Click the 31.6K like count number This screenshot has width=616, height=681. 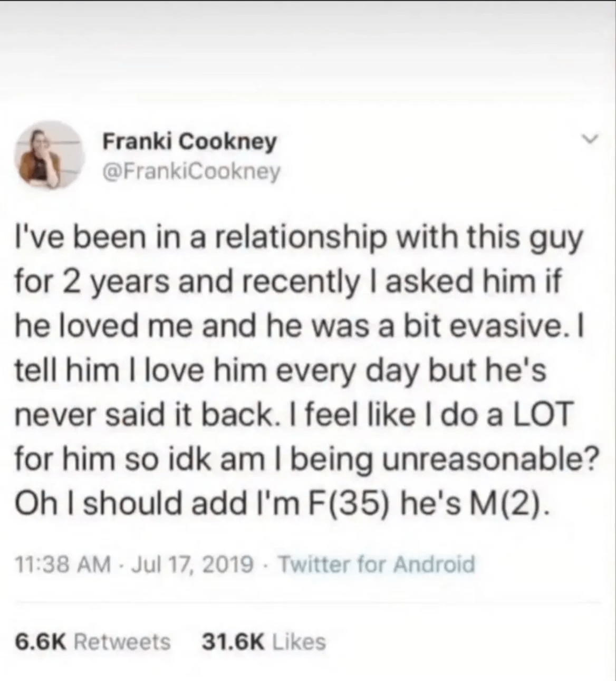[x=233, y=641]
